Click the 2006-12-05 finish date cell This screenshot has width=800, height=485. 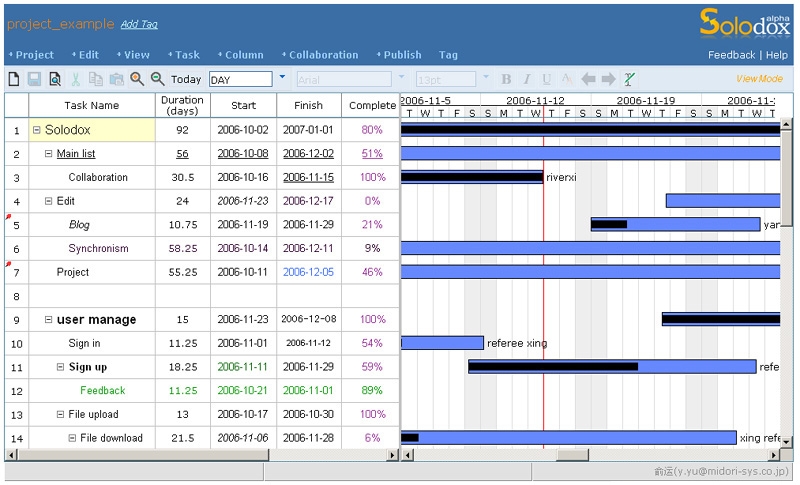pos(309,272)
